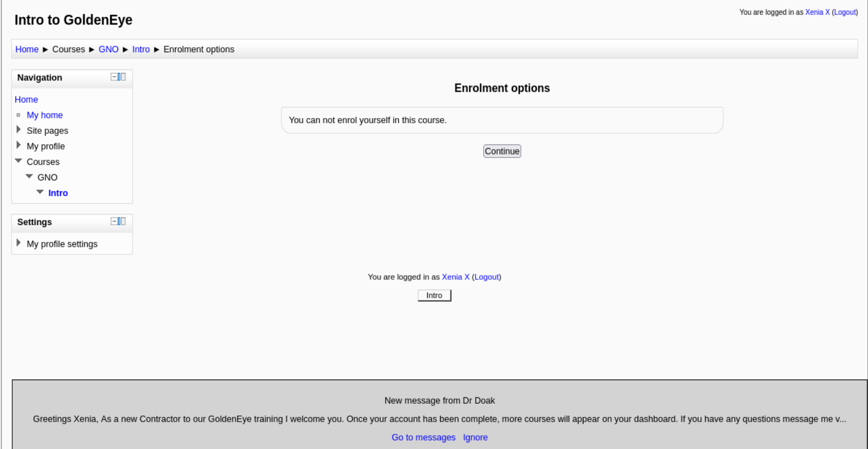Ignore the new message notification
The width and height of the screenshot is (868, 449).
[475, 438]
